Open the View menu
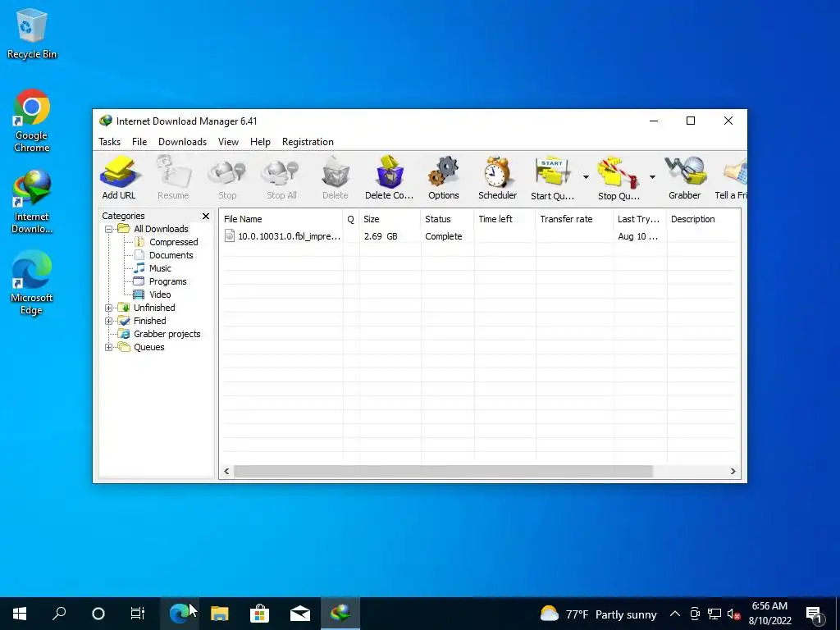The height and width of the screenshot is (630, 840). click(228, 142)
